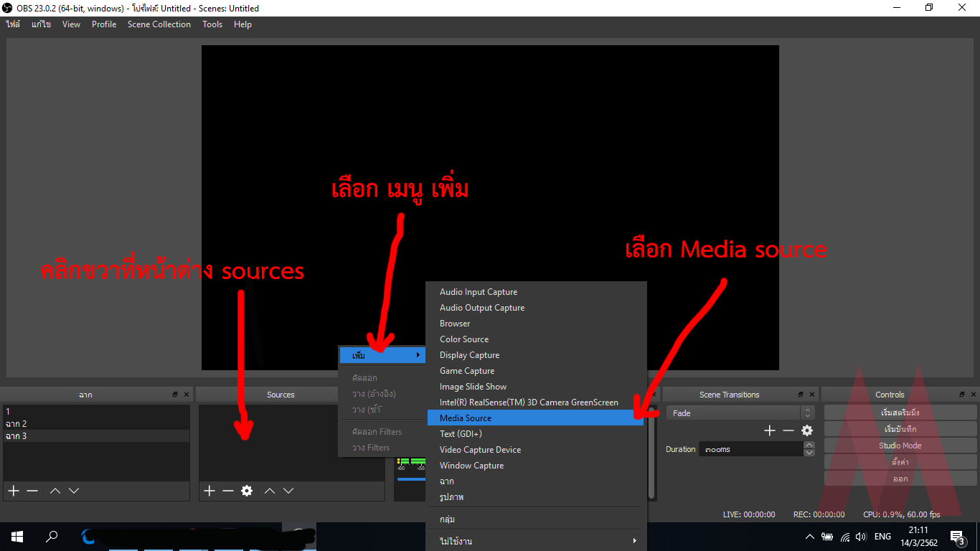The width and height of the screenshot is (980, 551).
Task: Click เริ่มสตรีมมิ่ง button in Controls
Action: 900,413
